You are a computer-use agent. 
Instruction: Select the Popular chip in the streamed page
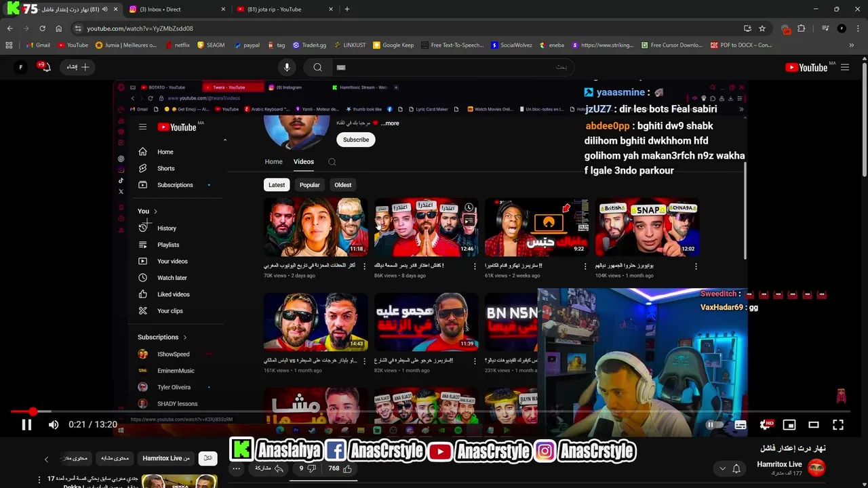pos(310,185)
